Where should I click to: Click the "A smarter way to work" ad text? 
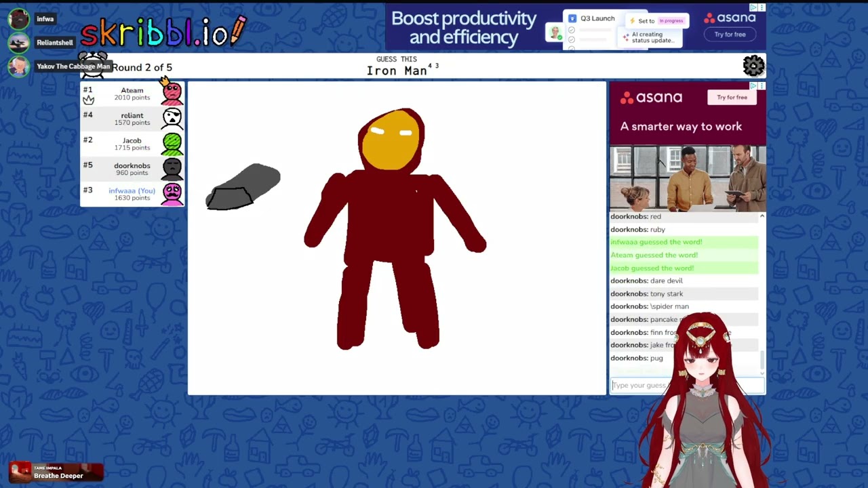681,127
